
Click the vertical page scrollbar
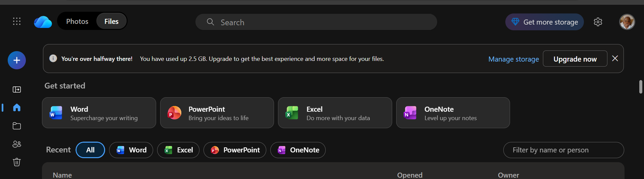tap(641, 87)
